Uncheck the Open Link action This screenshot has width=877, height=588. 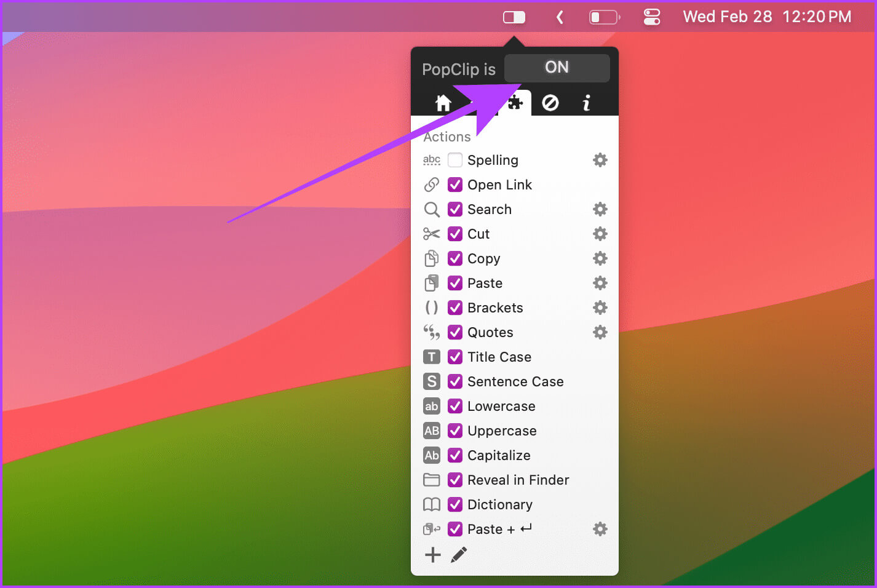455,185
